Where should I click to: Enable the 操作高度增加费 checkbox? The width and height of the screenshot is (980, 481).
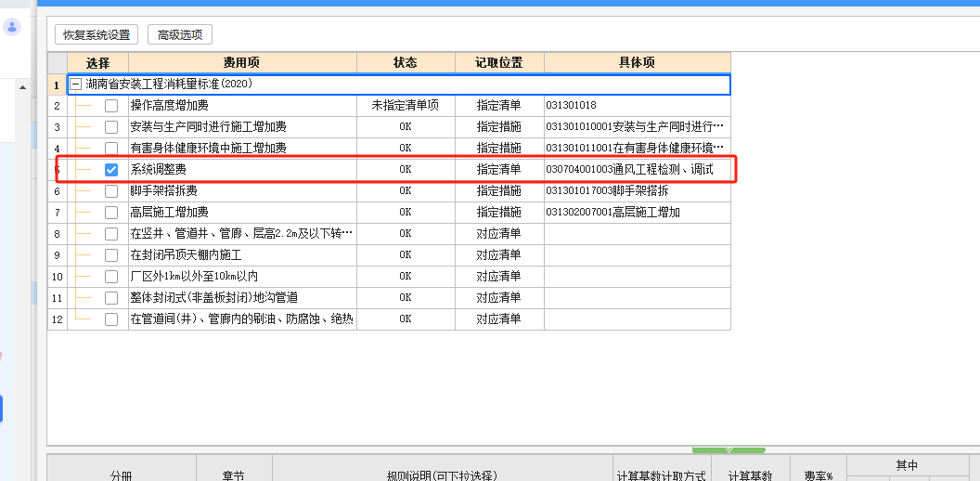tap(111, 107)
